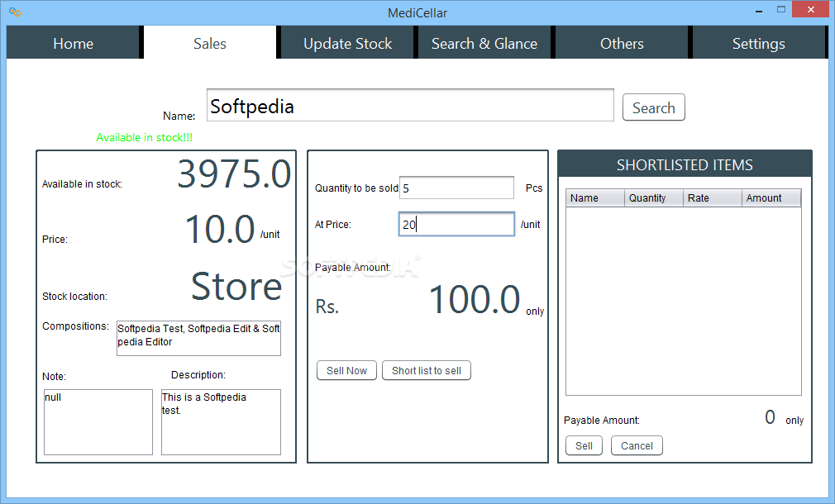Click the Search button

[653, 107]
